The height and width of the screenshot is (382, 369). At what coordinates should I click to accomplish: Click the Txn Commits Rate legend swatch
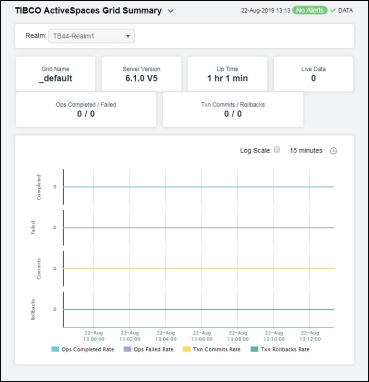pyautogui.click(x=187, y=349)
